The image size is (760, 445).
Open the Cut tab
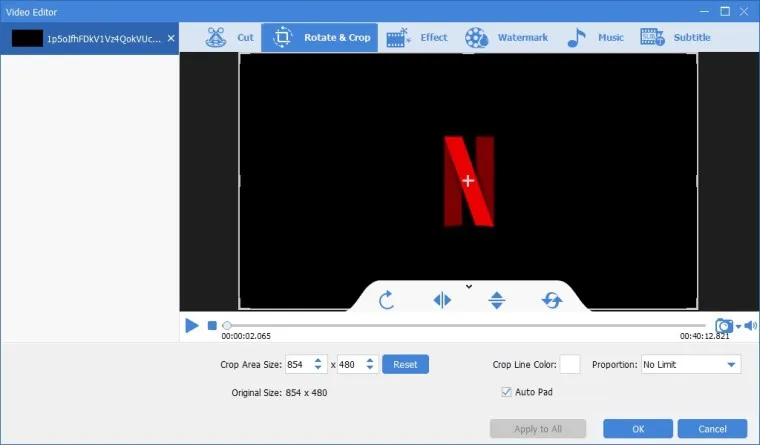[230, 37]
